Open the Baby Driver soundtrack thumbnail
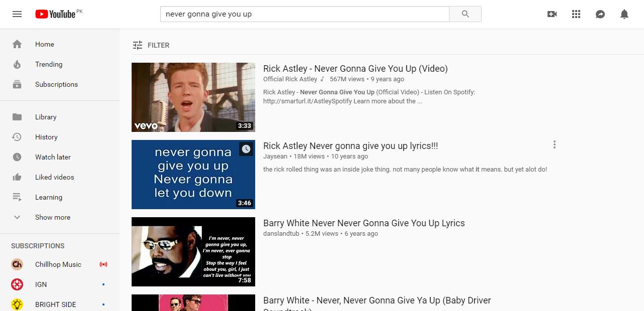644x311 pixels. [x=193, y=302]
